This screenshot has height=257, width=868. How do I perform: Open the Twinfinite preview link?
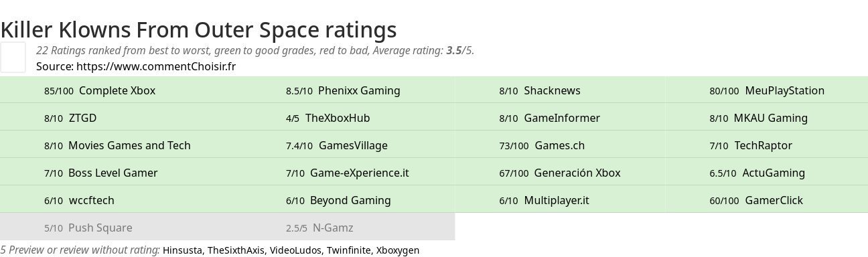pos(348,250)
